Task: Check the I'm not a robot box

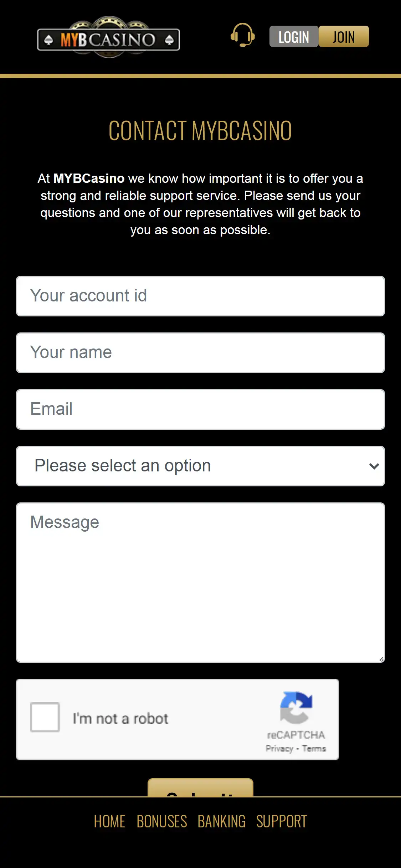Action: (x=45, y=717)
